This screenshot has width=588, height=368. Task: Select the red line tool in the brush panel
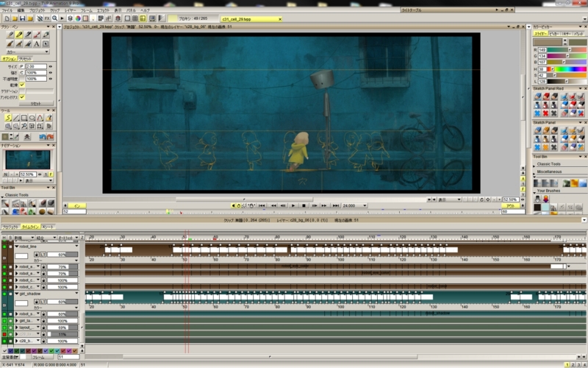[37, 35]
